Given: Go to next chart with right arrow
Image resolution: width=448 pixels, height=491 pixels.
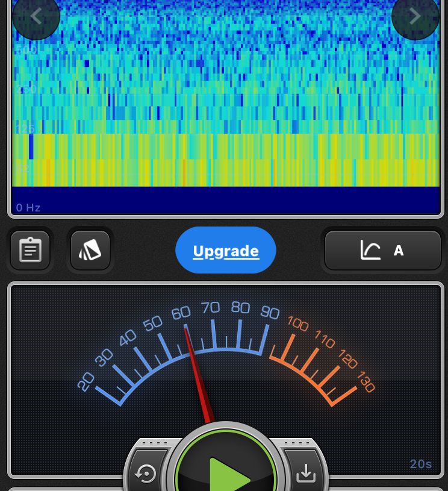Looking at the screenshot, I should (415, 16).
